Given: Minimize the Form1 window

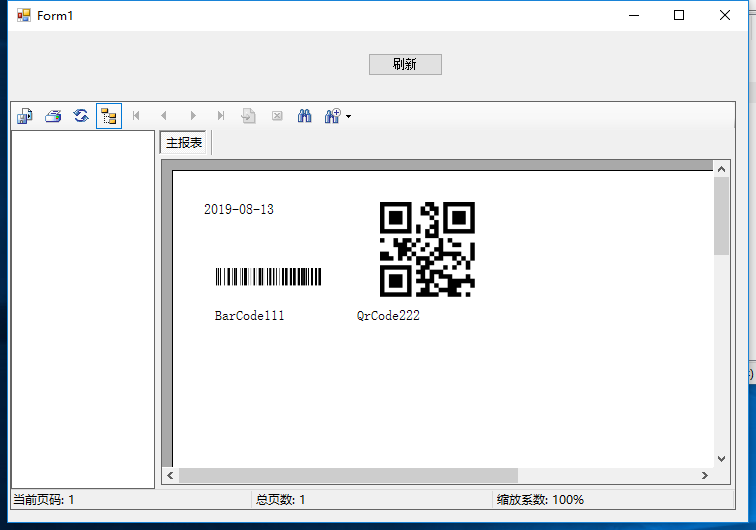Looking at the screenshot, I should click(x=634, y=15).
